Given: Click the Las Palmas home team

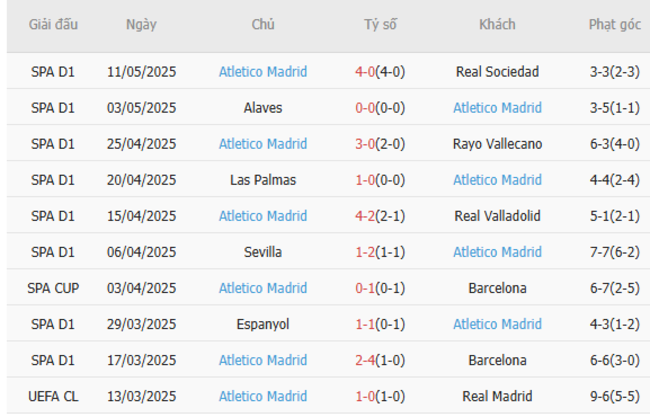Looking at the screenshot, I should [263, 180].
